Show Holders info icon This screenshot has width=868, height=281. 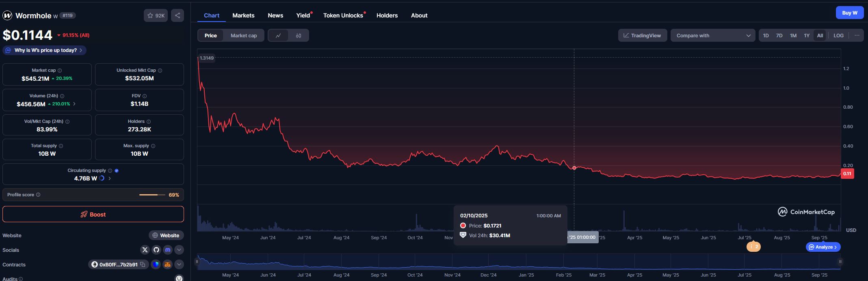tap(149, 122)
